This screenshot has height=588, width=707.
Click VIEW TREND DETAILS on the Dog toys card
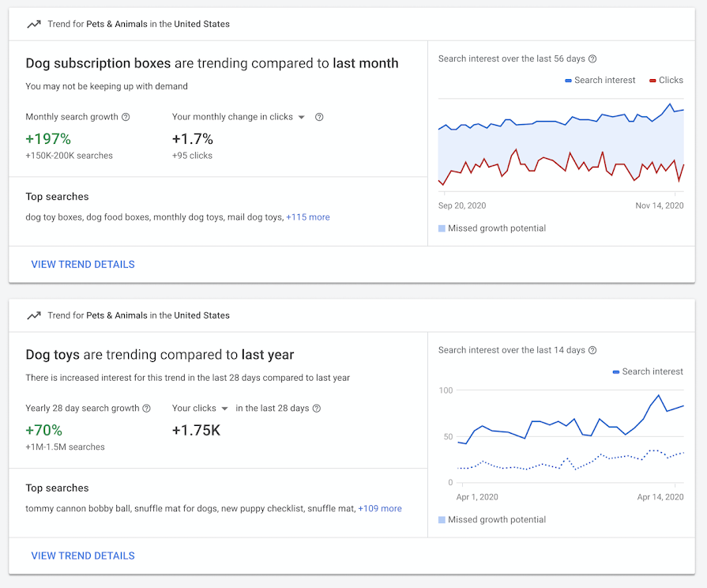pyautogui.click(x=82, y=556)
